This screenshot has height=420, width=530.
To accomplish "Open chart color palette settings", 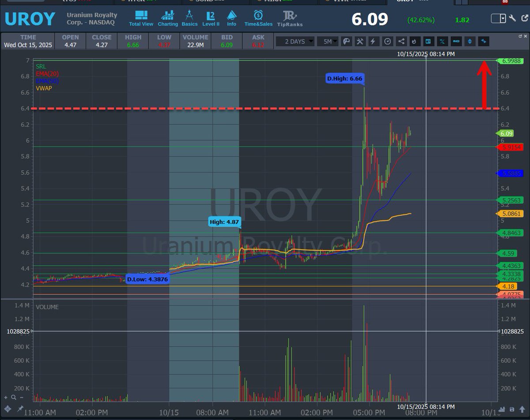I will coord(346,41).
